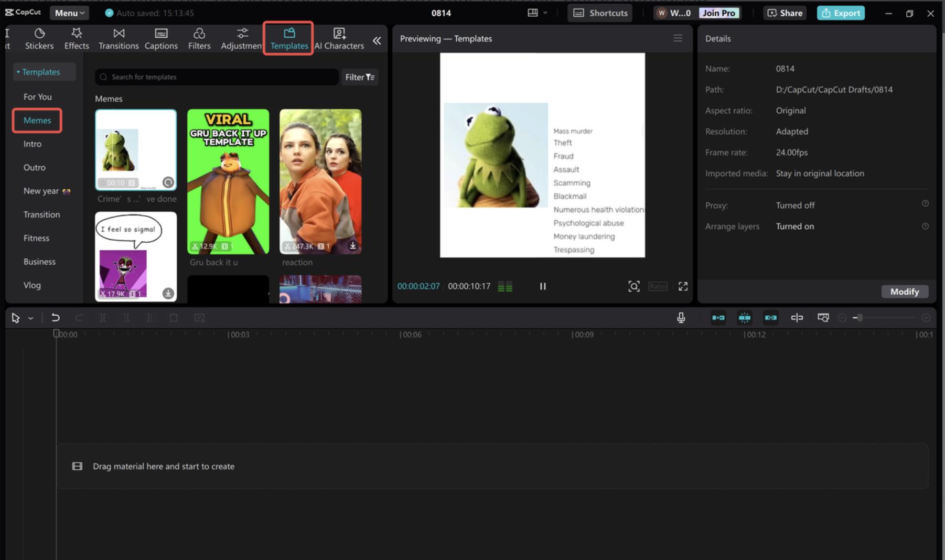Select the Intro template category

(x=33, y=144)
